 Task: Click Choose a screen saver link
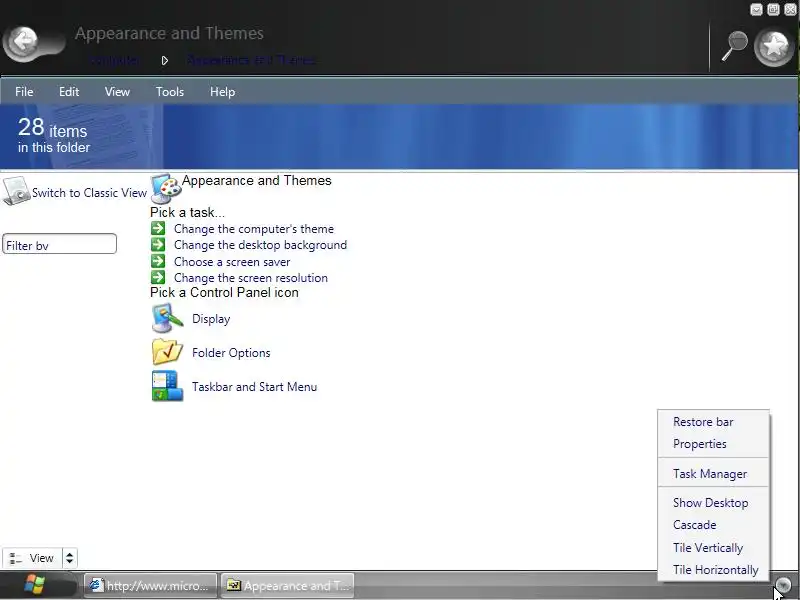point(232,262)
